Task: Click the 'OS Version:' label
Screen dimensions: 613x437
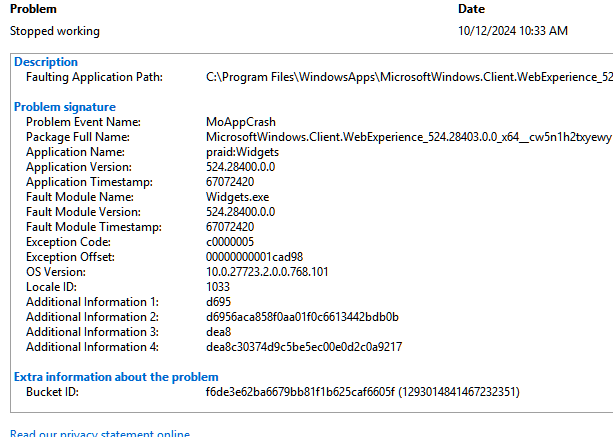Action: click(x=56, y=272)
